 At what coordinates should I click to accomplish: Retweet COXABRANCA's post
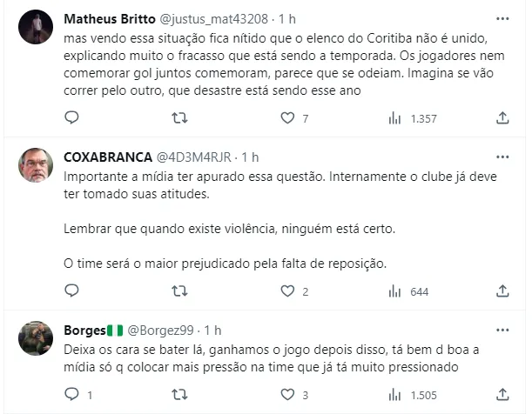[x=179, y=291]
